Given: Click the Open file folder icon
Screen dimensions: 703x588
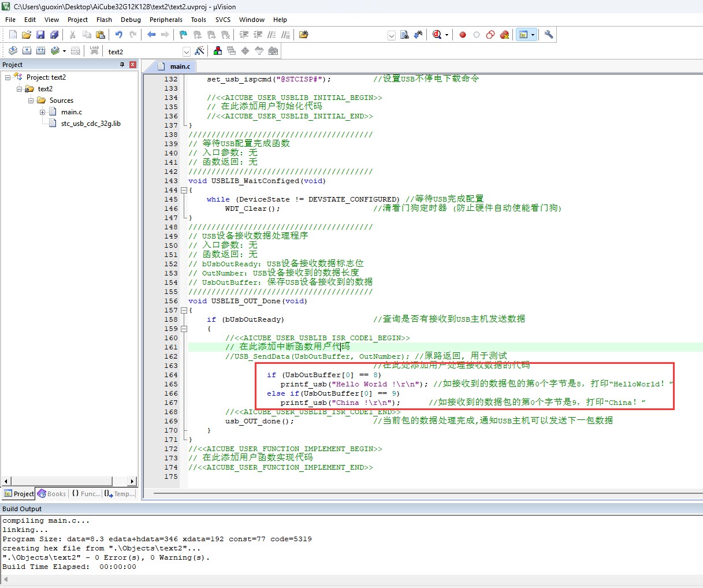Looking at the screenshot, I should pos(27,35).
